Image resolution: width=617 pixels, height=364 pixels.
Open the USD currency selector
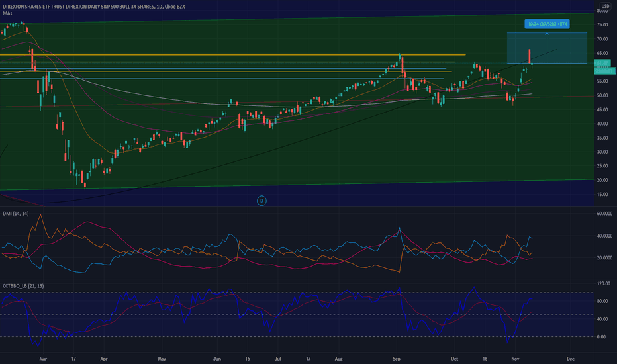[x=605, y=6]
